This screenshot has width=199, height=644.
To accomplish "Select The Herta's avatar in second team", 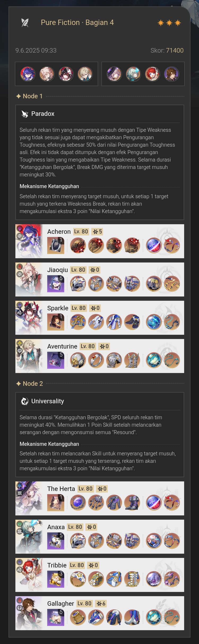I will click(114, 74).
